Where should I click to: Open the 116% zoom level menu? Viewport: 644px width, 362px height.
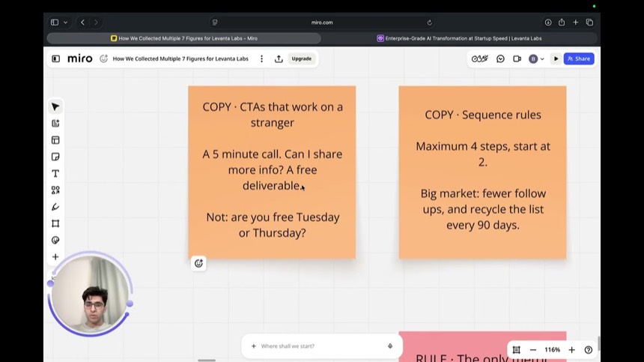tap(552, 350)
